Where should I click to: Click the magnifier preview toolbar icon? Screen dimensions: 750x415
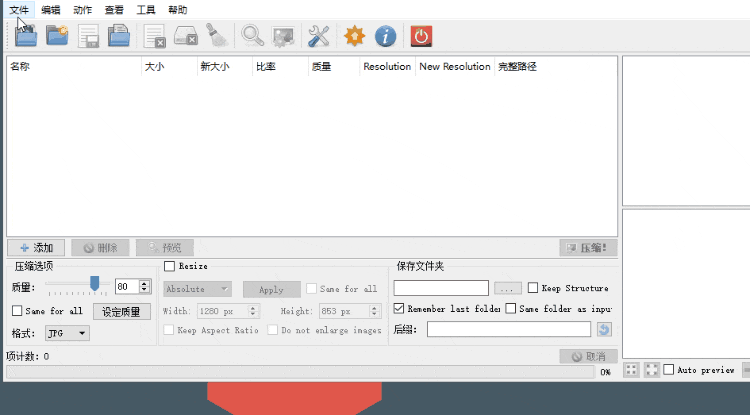click(x=252, y=36)
